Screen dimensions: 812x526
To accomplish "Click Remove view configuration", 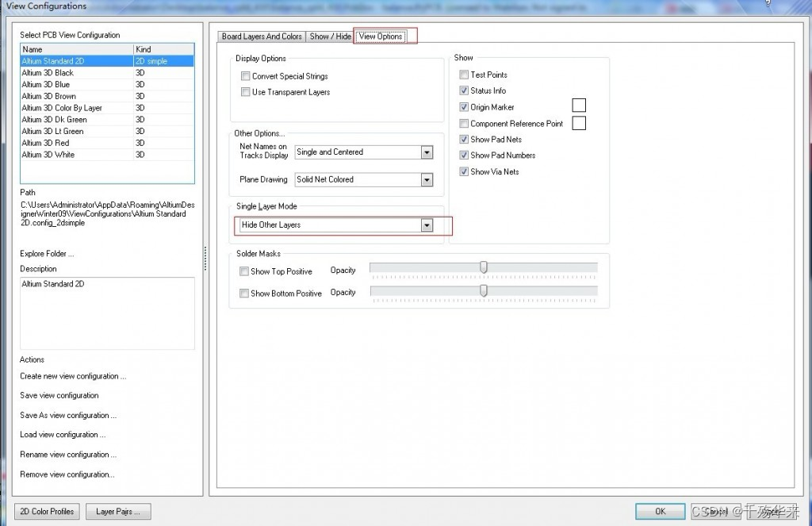I will pos(67,474).
